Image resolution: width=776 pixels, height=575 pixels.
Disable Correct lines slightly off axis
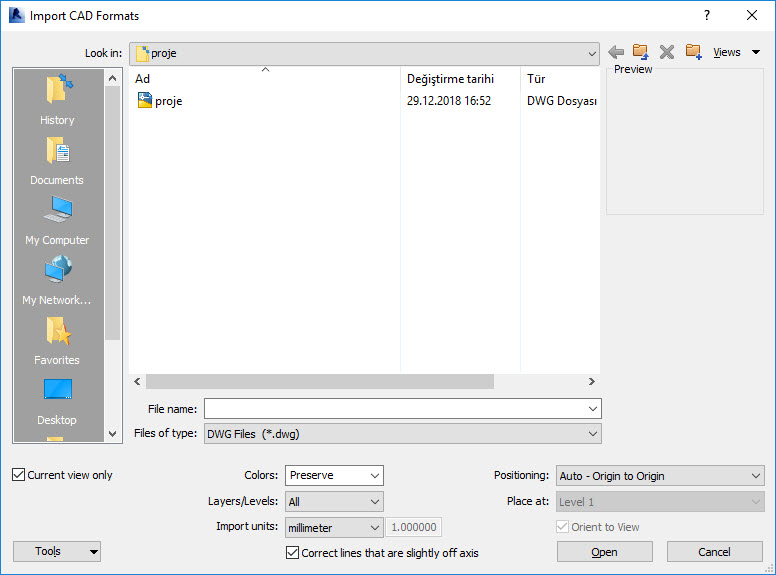(x=293, y=553)
